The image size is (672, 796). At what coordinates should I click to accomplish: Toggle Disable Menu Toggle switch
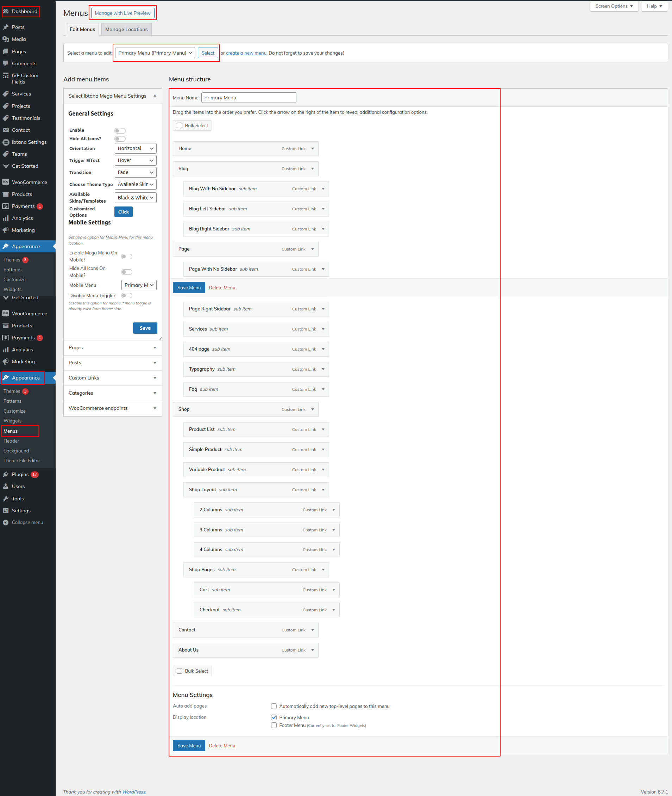(x=126, y=295)
